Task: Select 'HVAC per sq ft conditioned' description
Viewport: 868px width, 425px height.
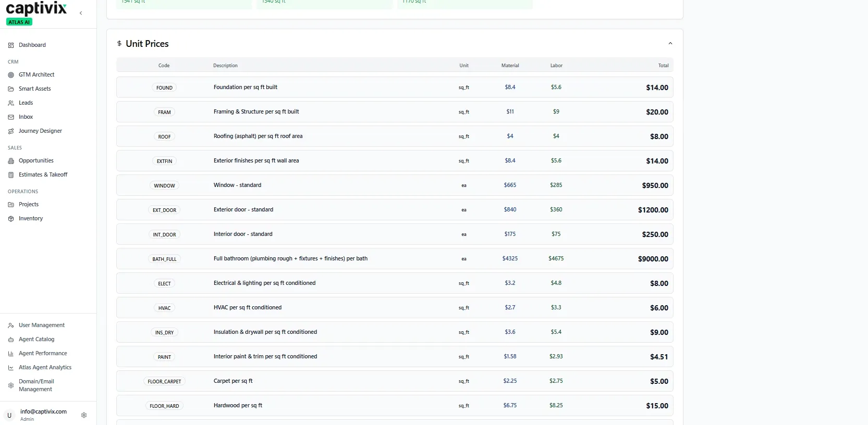Action: [248, 307]
